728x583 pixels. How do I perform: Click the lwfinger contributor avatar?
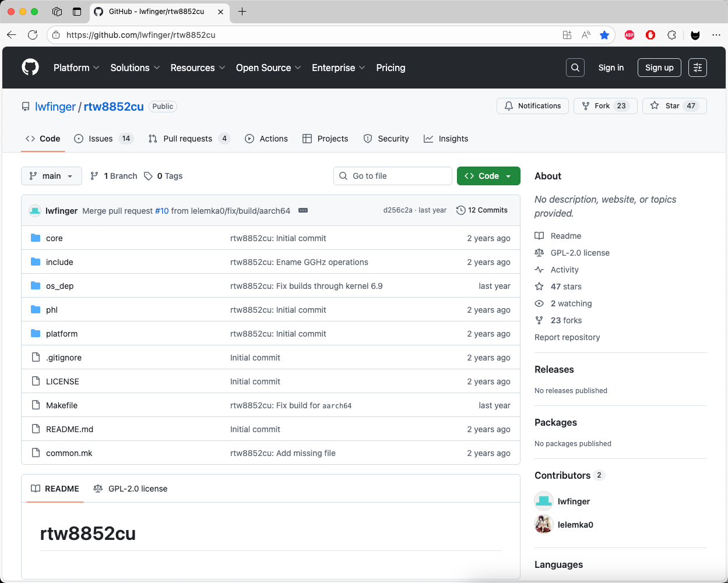(544, 501)
